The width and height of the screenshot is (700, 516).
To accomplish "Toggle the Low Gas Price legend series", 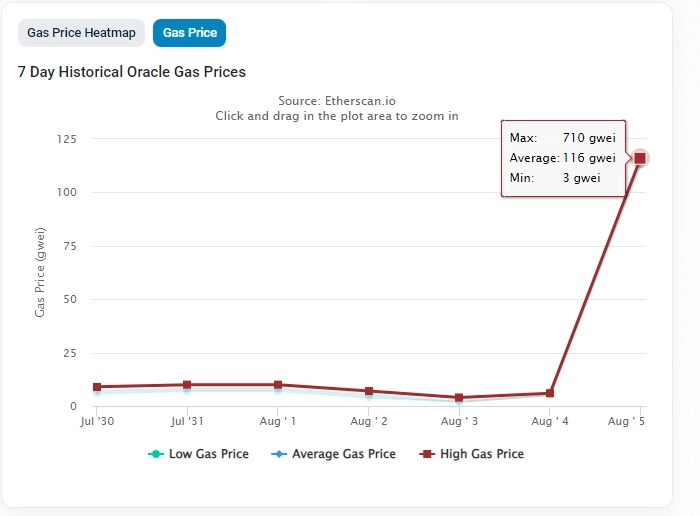I will coord(198,454).
